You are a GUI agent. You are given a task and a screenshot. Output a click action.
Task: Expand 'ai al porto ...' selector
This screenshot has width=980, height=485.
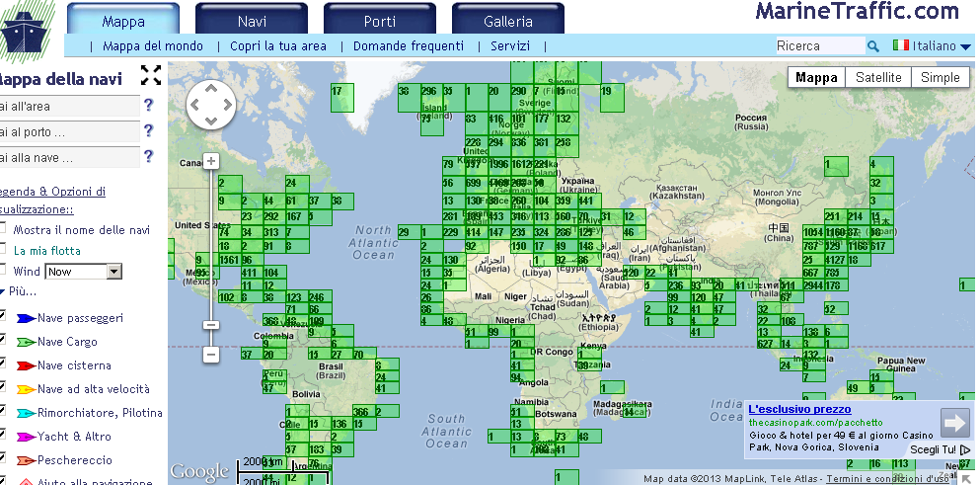click(x=69, y=131)
